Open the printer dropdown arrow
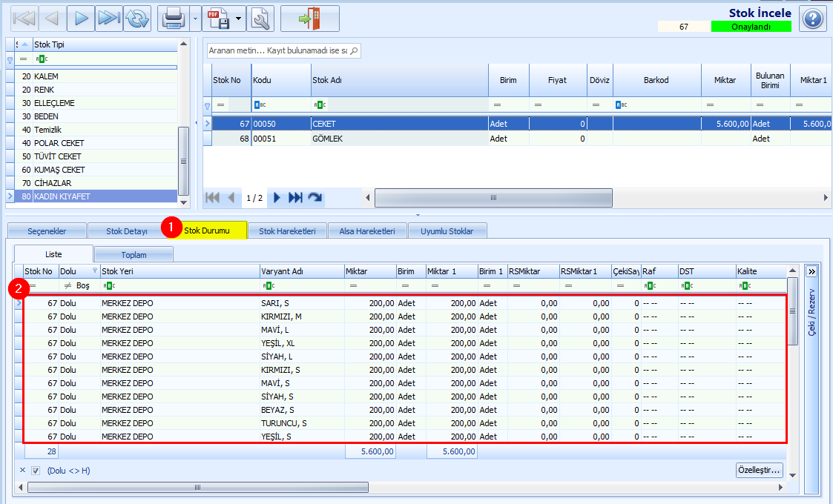This screenshot has height=504, width=833. (195, 19)
